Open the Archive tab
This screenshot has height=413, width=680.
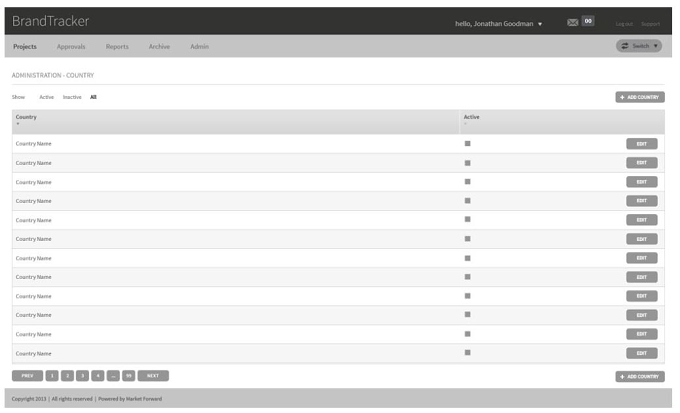click(159, 46)
